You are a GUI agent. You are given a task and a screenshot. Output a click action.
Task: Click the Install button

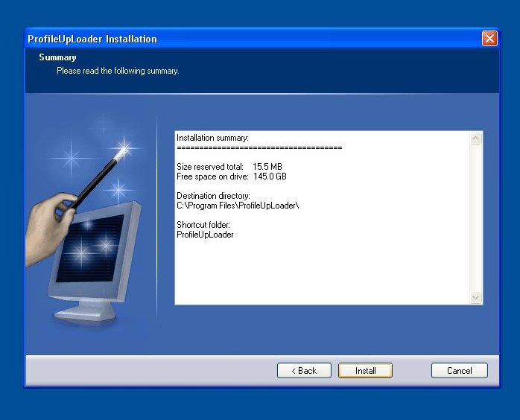[365, 370]
